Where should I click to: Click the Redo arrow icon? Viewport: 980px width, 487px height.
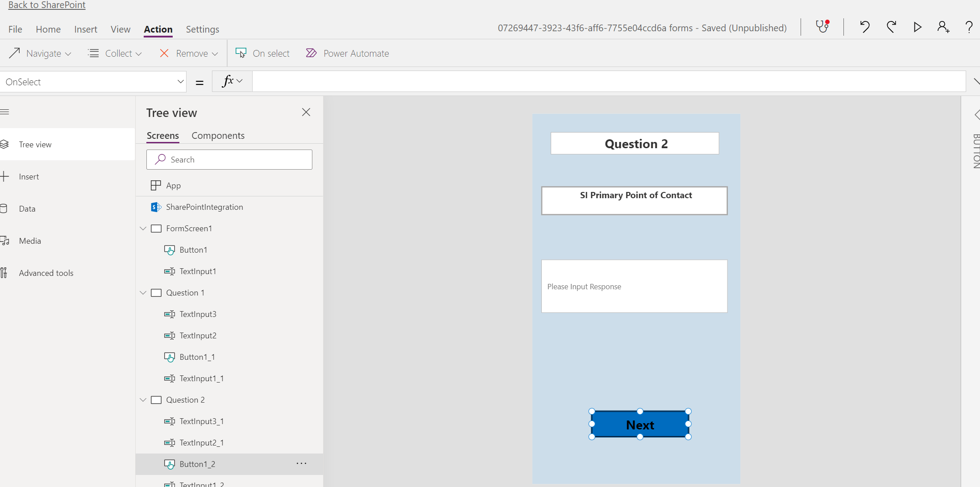[891, 27]
